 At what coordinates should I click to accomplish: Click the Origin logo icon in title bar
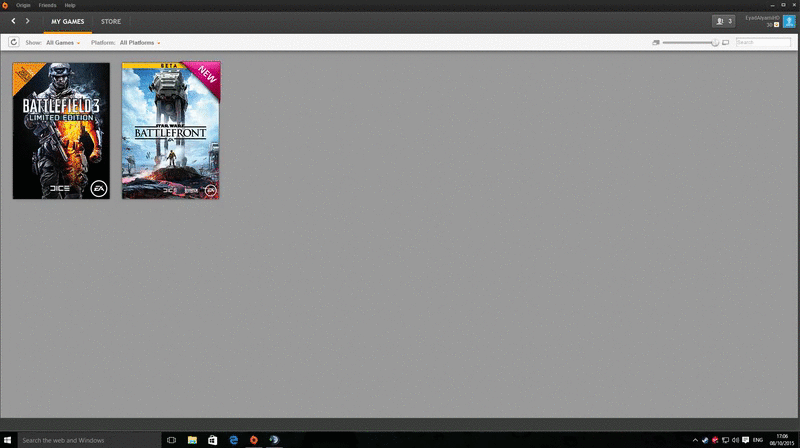5,5
